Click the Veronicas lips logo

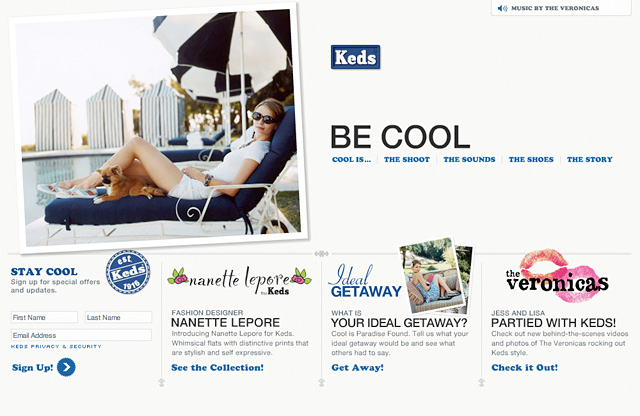pos(557,278)
